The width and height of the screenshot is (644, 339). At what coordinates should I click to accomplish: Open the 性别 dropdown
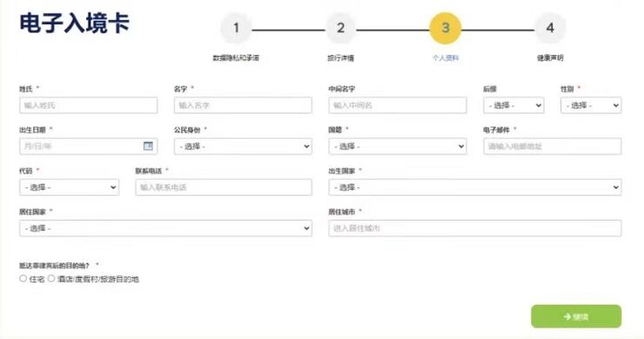coord(591,105)
